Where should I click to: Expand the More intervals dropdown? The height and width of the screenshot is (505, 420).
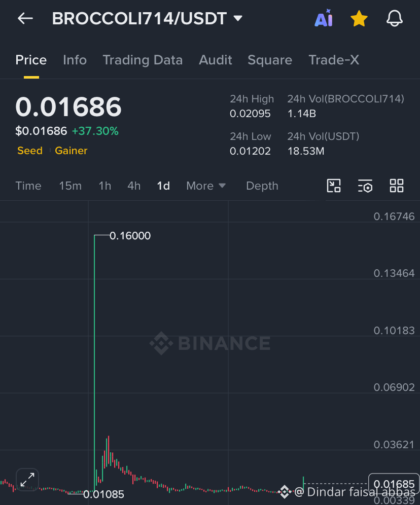point(206,186)
